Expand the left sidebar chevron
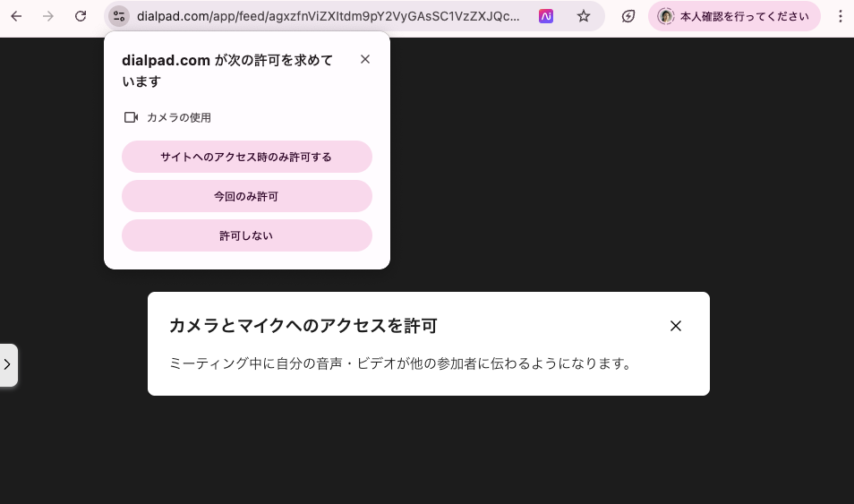 coord(7,364)
